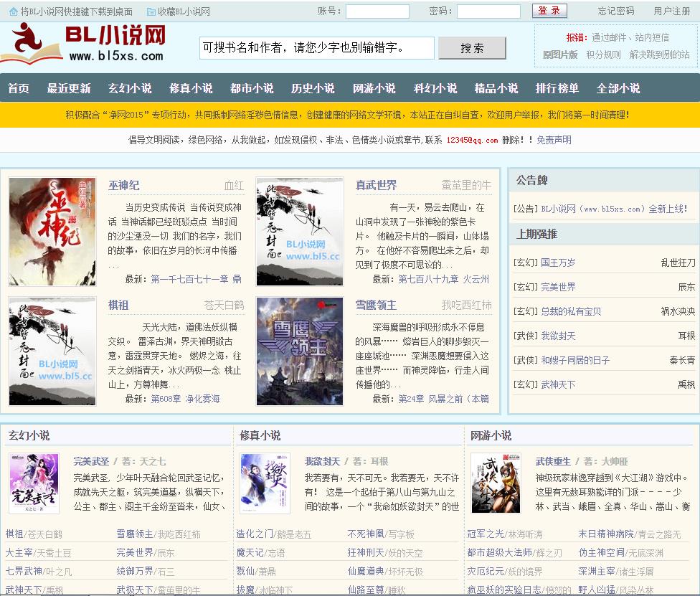Open 网游小说 navigation item
This screenshot has width=700, height=596.
(374, 88)
